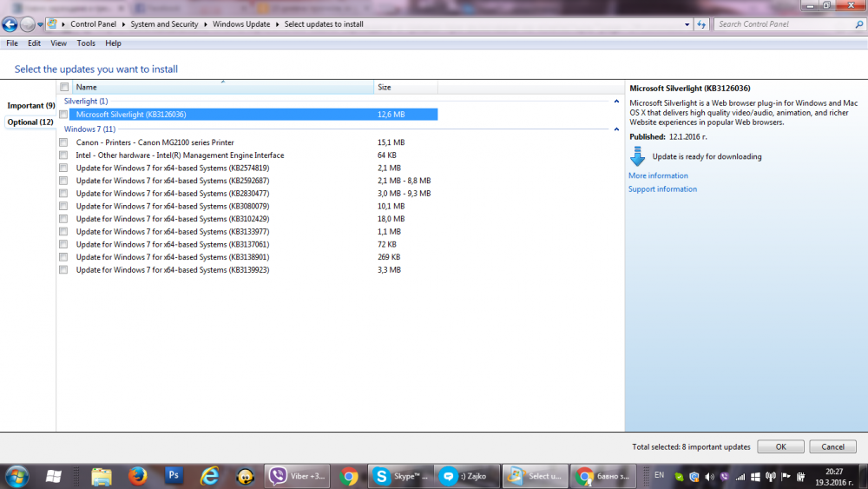The height and width of the screenshot is (489, 868).
Task: Select checkbox for update KB3102429
Action: 63,219
